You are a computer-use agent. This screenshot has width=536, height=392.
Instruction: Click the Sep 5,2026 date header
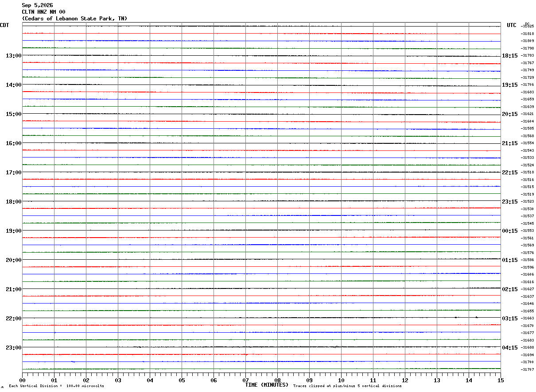[x=37, y=5]
